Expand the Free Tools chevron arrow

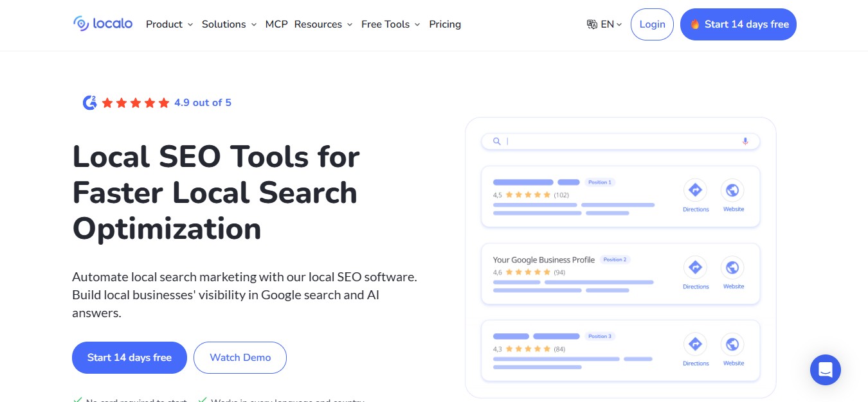click(x=417, y=24)
